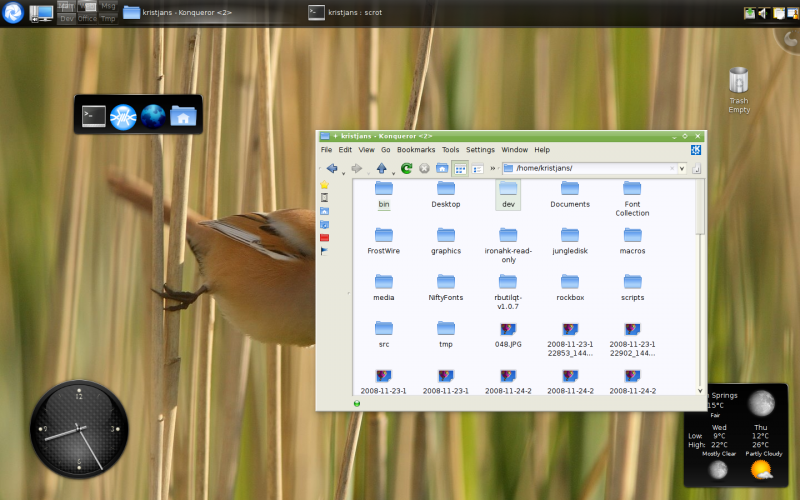Go up one directory with the up arrow
800x500 pixels.
381,168
